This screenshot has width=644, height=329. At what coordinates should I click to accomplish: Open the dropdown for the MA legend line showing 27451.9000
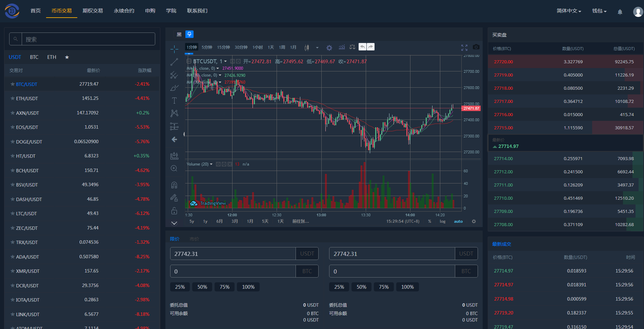[x=218, y=68]
